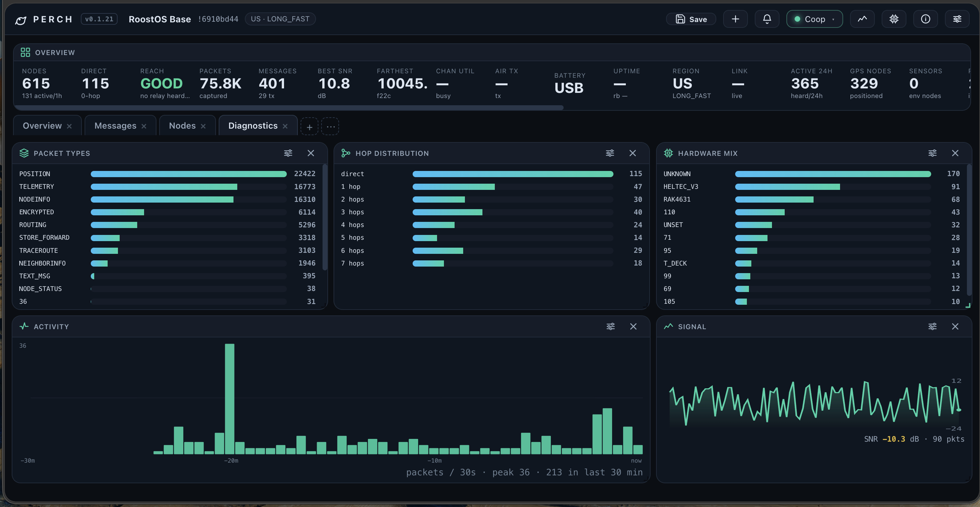
Task: Open the signal chart icon in header
Action: point(862,19)
